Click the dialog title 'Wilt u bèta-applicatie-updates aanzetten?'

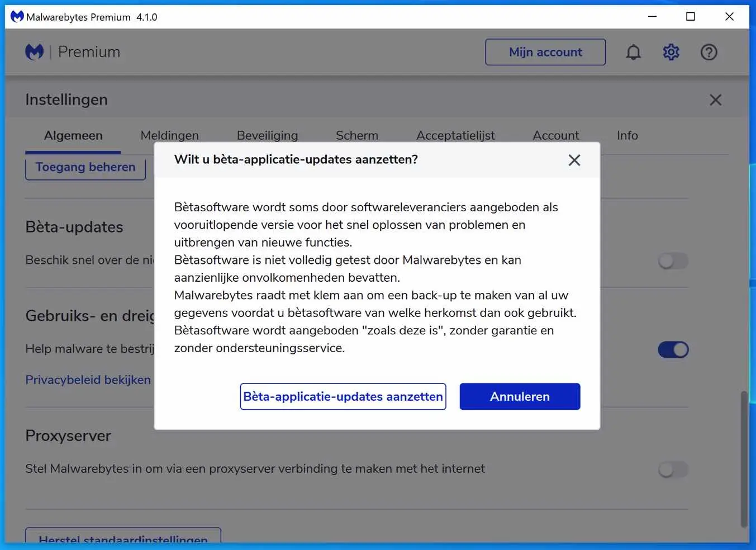pos(296,159)
